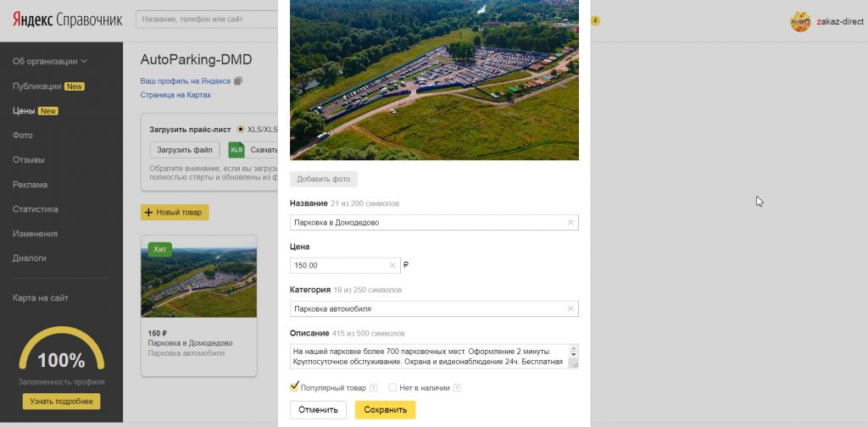The image size is (868, 427).
Task: Click the copy icon beside profile link
Action: (238, 81)
